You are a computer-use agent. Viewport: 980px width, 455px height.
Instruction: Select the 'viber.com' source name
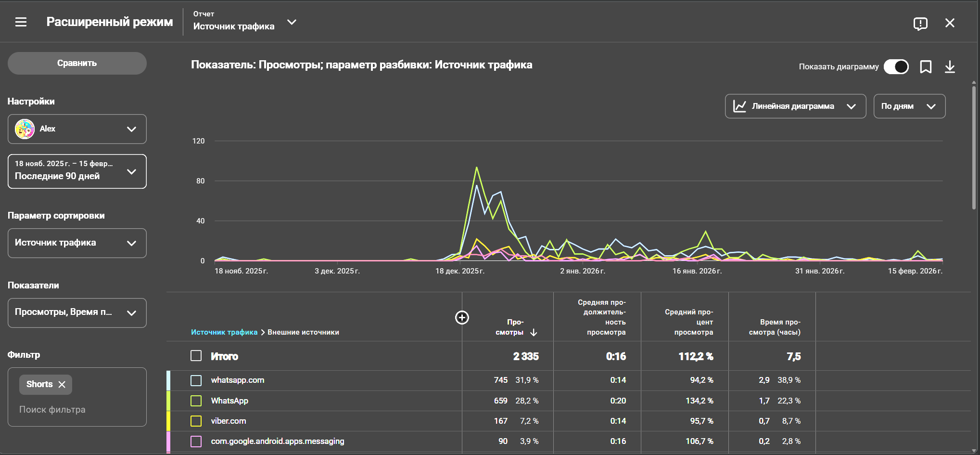(x=229, y=421)
